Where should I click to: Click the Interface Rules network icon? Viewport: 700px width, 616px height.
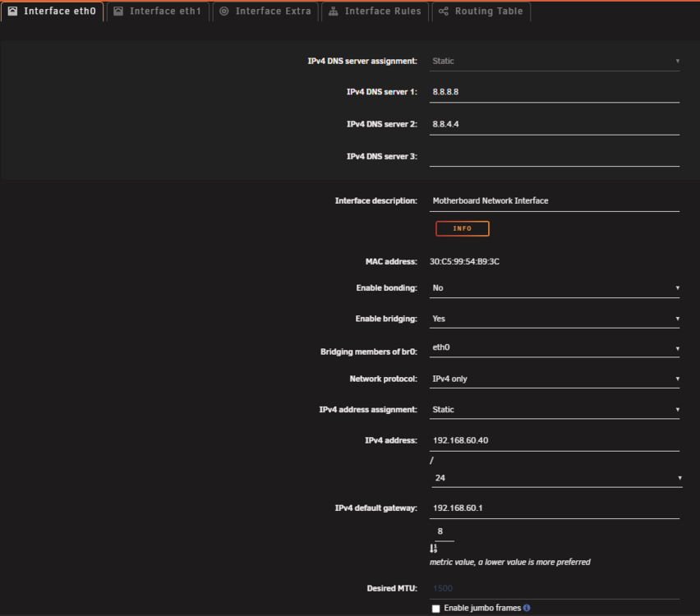(333, 11)
